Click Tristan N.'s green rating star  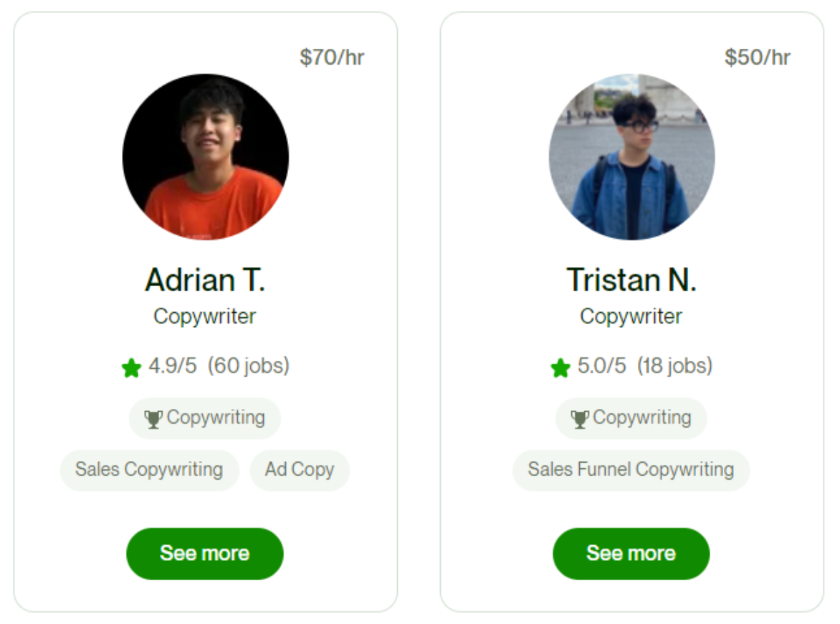(560, 368)
